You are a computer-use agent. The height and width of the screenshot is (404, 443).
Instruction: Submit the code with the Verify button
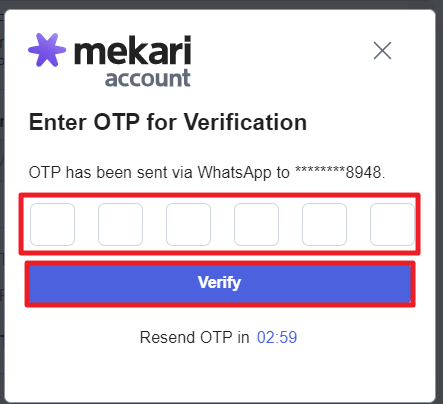(220, 284)
